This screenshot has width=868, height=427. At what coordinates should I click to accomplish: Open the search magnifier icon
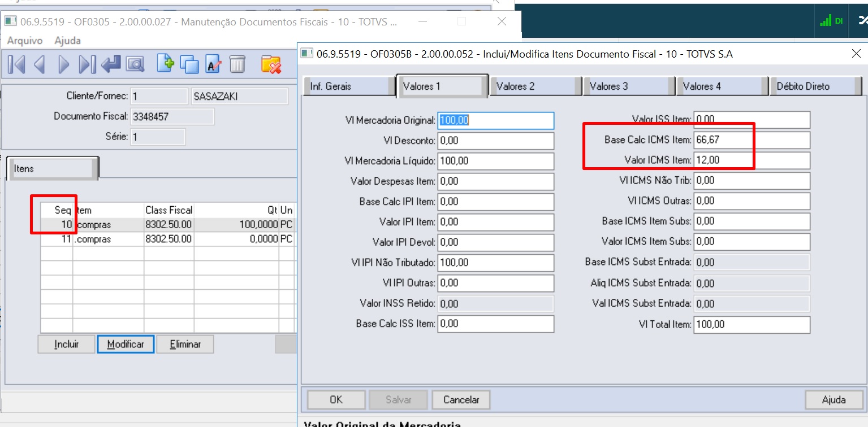pyautogui.click(x=135, y=64)
